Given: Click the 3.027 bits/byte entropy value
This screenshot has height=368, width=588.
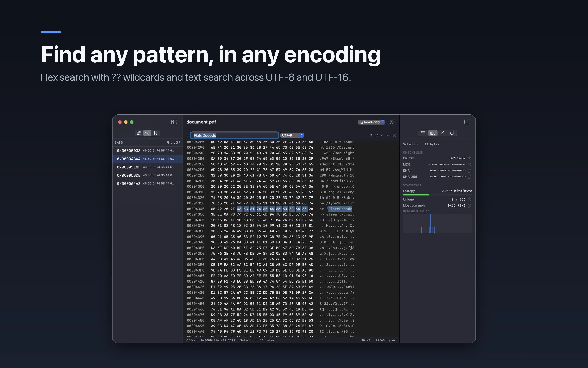Looking at the screenshot, I should tap(457, 191).
